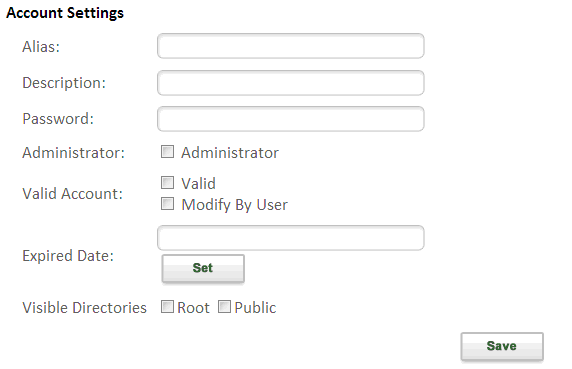Click the "Alias:" field label

coord(41,47)
